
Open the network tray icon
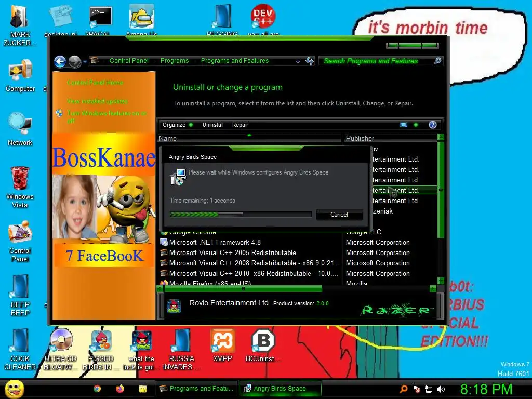point(429,389)
